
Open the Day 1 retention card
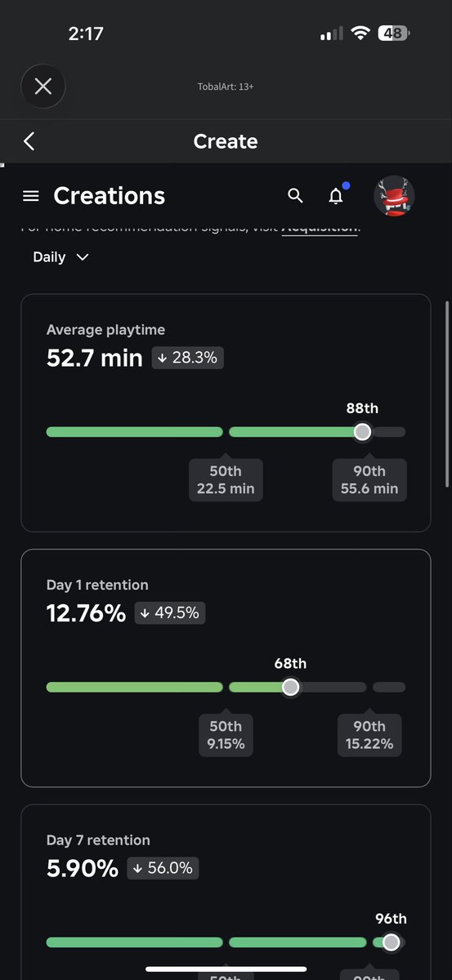coord(226,668)
